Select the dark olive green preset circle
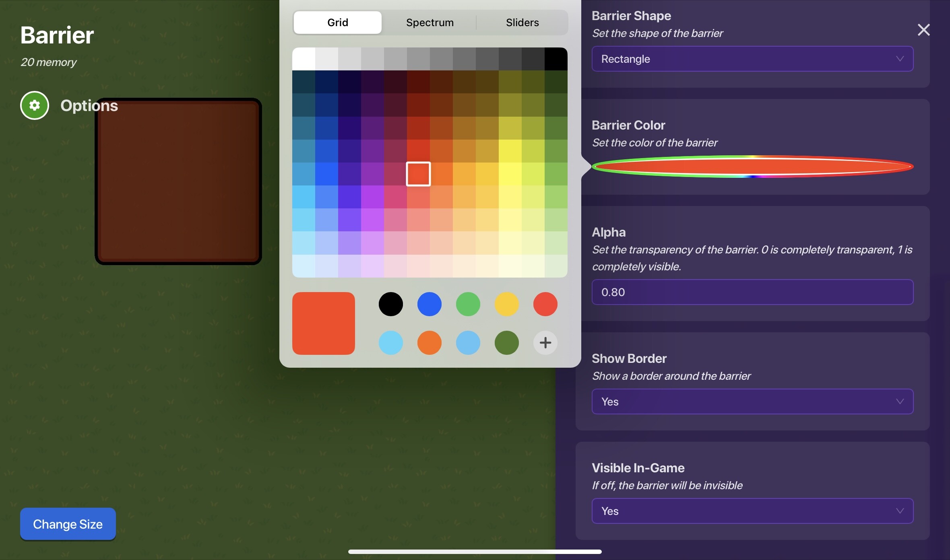 point(506,343)
